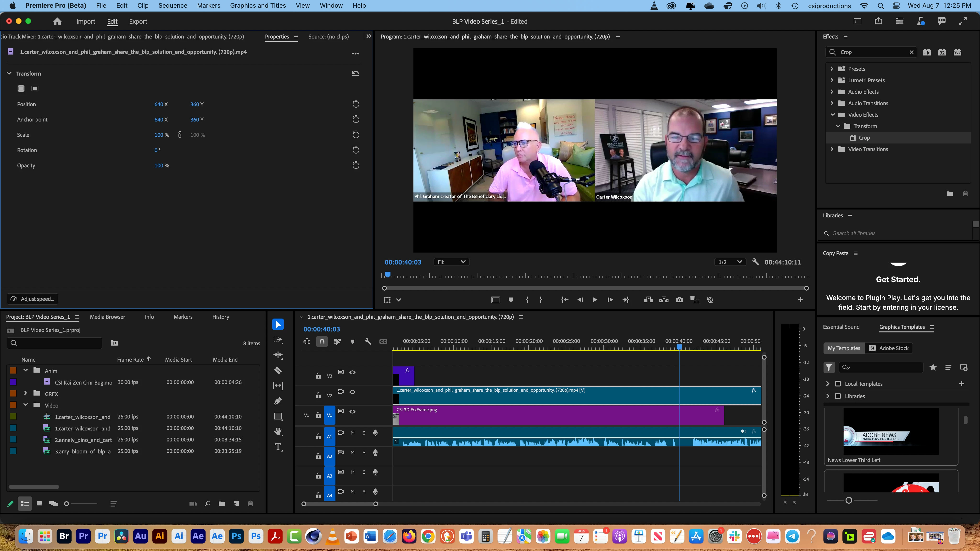Click the Position X value 640
The width and height of the screenshot is (980, 551).
coord(158,104)
